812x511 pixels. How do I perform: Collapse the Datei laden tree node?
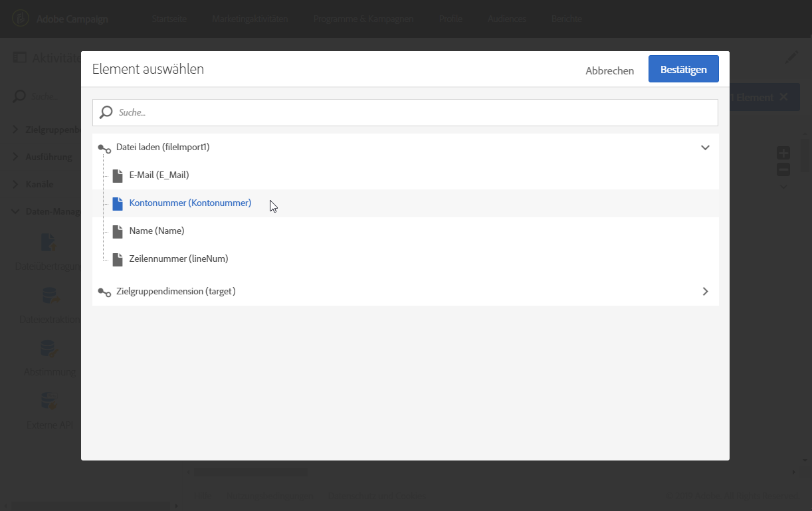tap(705, 148)
